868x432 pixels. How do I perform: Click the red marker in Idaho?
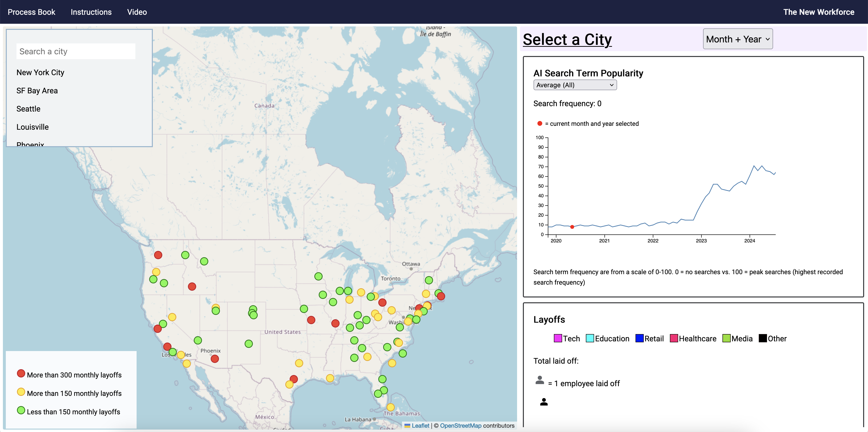point(192,287)
